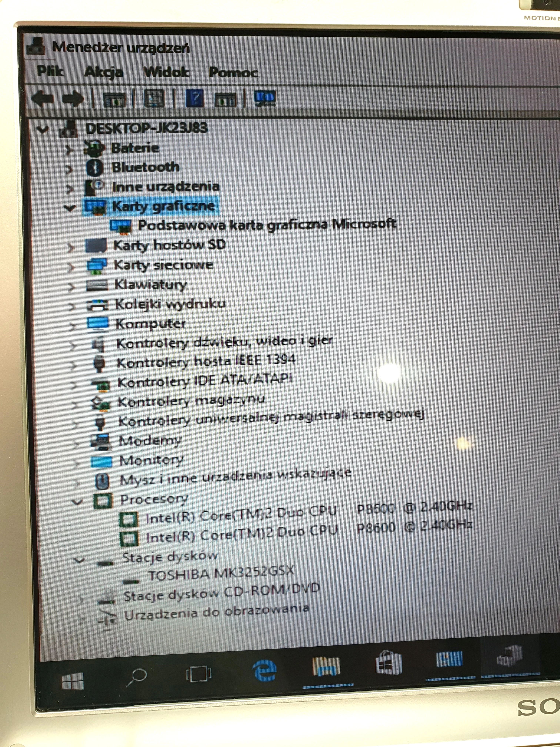The image size is (560, 747).
Task: Click the taskbar search magnifier
Action: click(136, 677)
